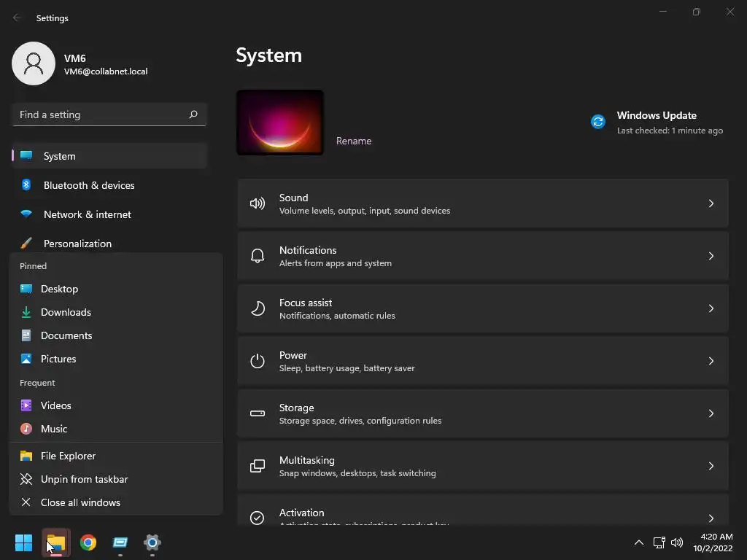The height and width of the screenshot is (560, 747).
Task: Click "Snap windows, desktops, task switching" text
Action: (x=357, y=472)
